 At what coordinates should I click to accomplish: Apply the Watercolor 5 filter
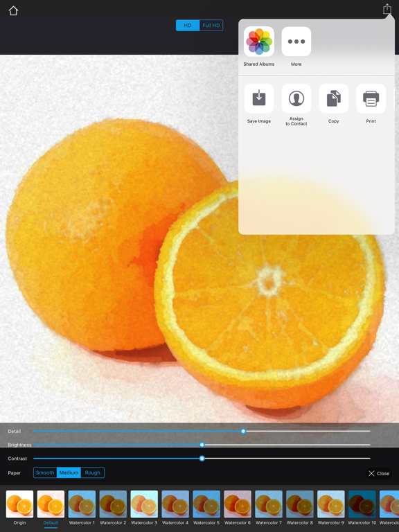(x=206, y=504)
